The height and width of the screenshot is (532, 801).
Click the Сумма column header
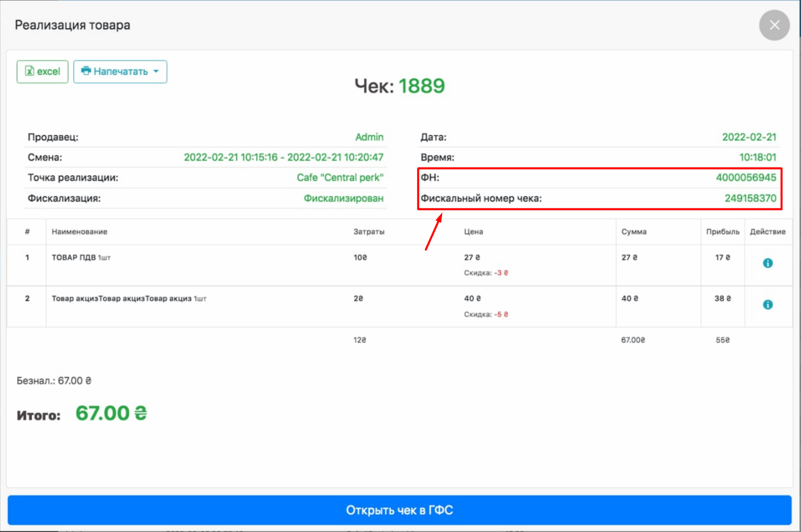tap(633, 232)
